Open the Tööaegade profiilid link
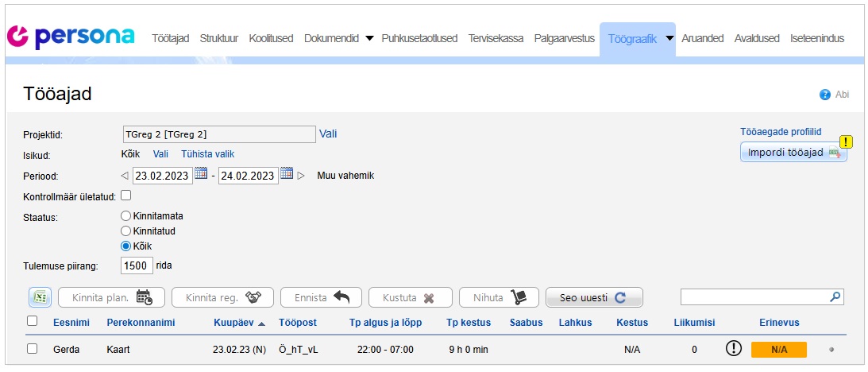Screen dimensions: 868x372 [780, 132]
